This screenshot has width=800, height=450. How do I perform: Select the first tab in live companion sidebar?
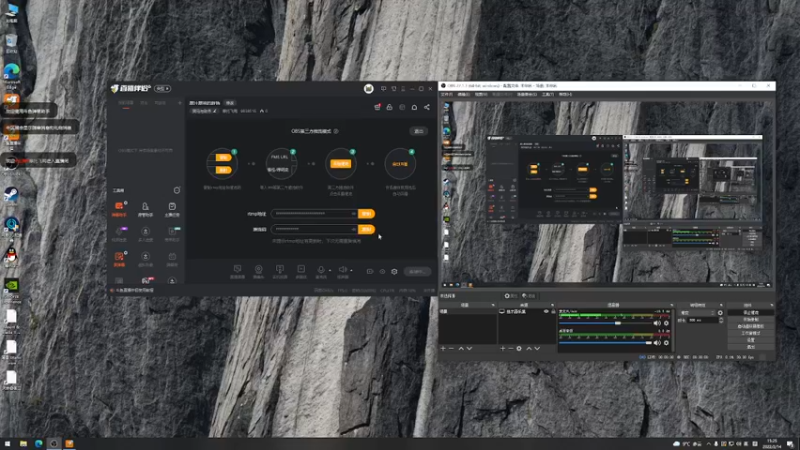pyautogui.click(x=126, y=103)
